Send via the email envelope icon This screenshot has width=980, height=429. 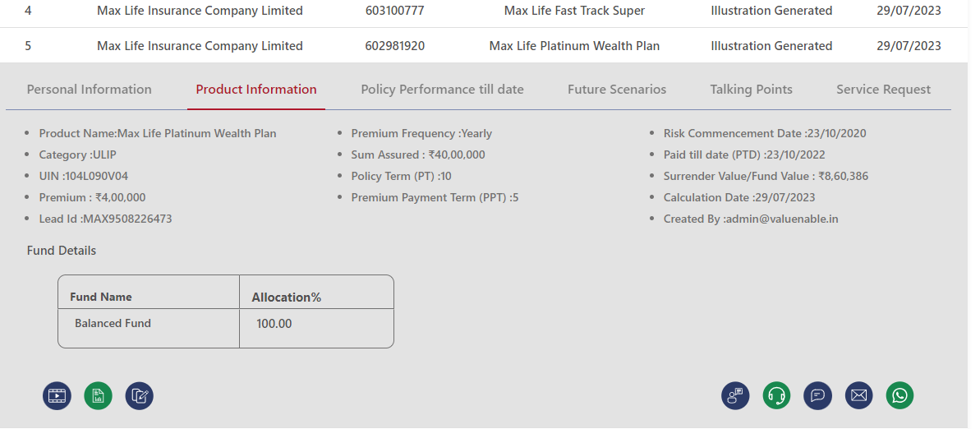point(858,396)
